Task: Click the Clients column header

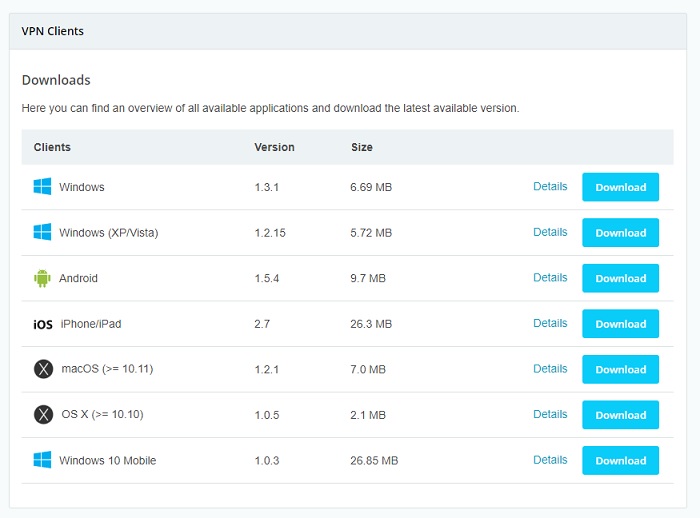Action: pyautogui.click(x=52, y=147)
